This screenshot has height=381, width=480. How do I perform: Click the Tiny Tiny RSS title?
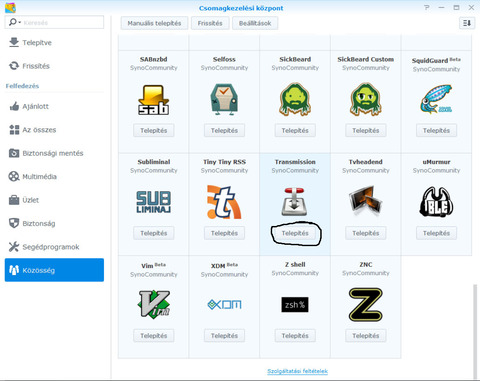point(224,162)
